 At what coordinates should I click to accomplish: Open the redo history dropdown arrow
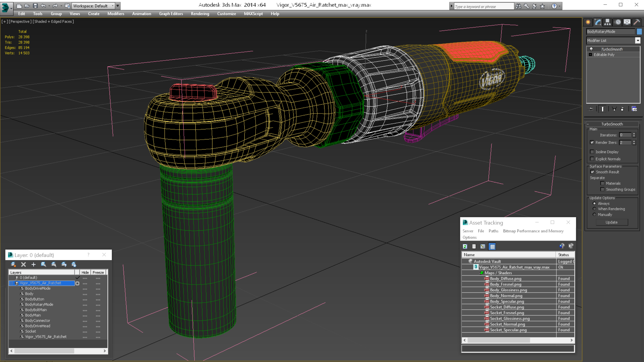coord(61,6)
